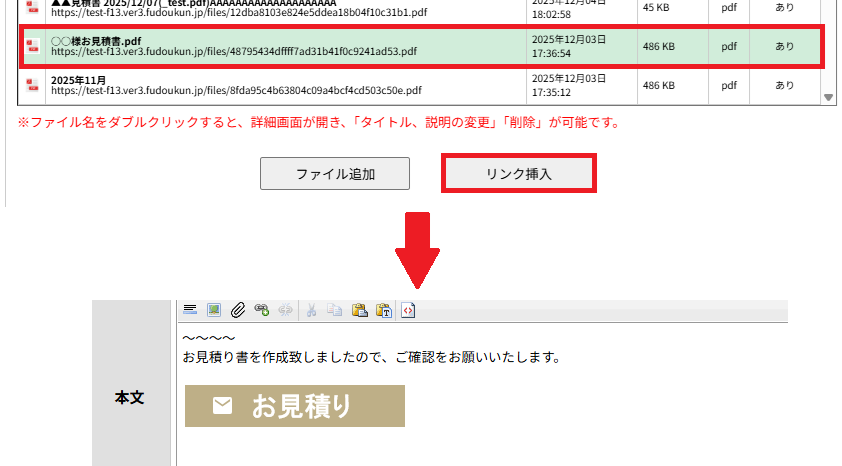
Task: Click PDF icon of ○○様お見積書.pdf row
Action: 32,46
